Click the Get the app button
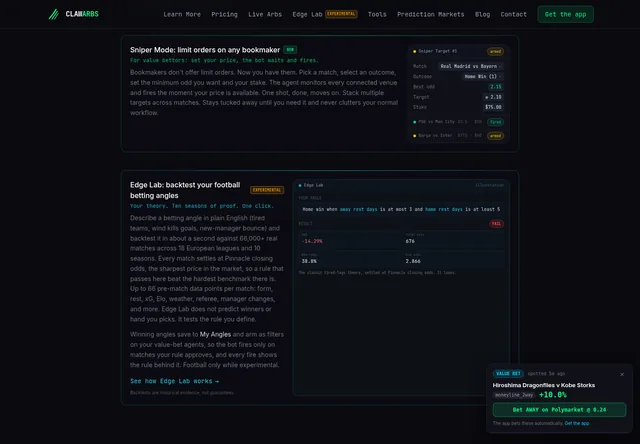Image resolution: width=640 pixels, height=444 pixels. (565, 14)
